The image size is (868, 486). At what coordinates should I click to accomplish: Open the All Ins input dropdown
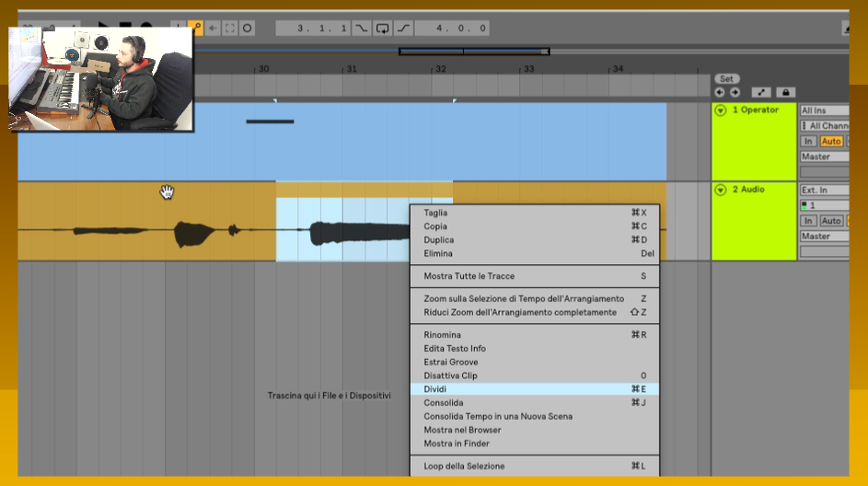(x=824, y=110)
